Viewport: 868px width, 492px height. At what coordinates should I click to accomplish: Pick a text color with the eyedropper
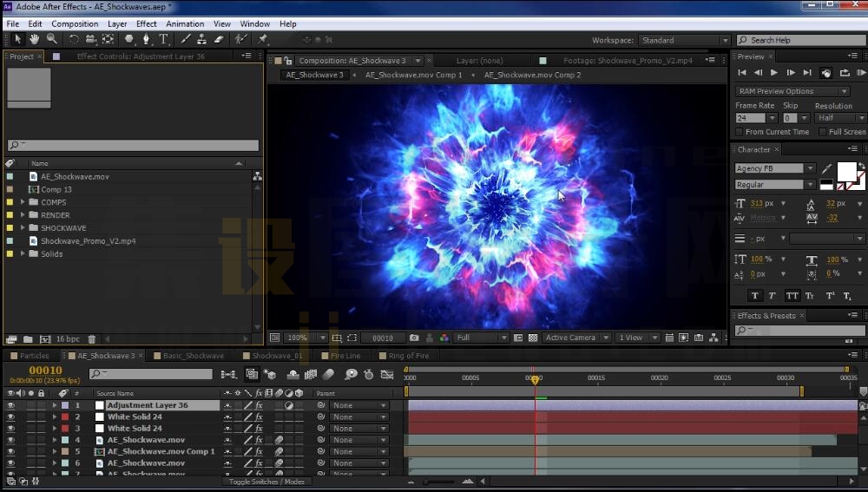coord(826,168)
